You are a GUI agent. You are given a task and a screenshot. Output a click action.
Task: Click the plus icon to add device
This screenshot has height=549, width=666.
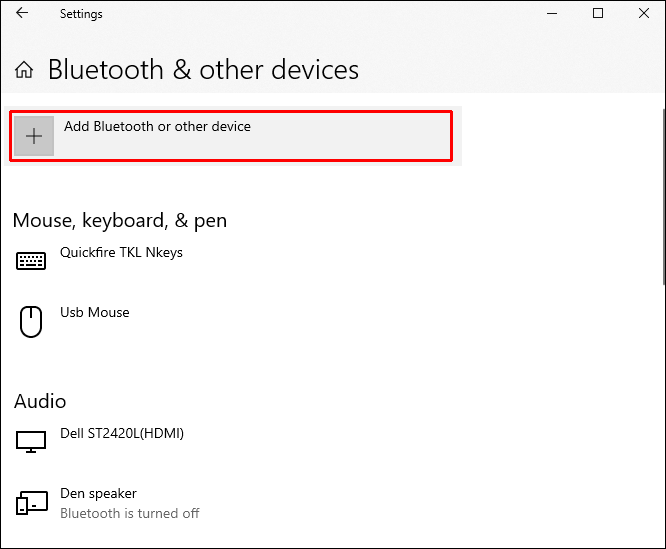(34, 136)
